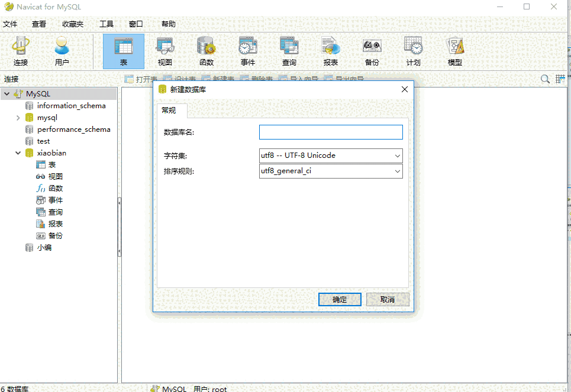Screen dimensions: 571x392
Task: Click the 表 (Tables) toolbar icon
Action: tap(123, 51)
